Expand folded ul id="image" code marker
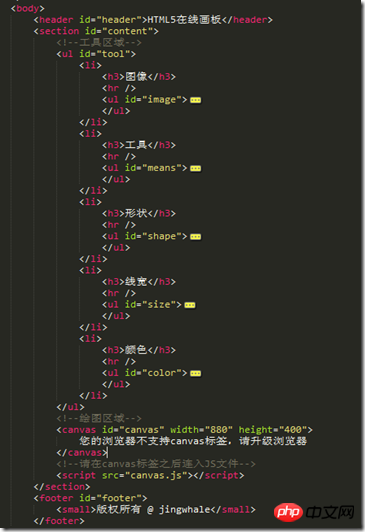Image resolution: width=365 pixels, height=532 pixels. [195, 100]
